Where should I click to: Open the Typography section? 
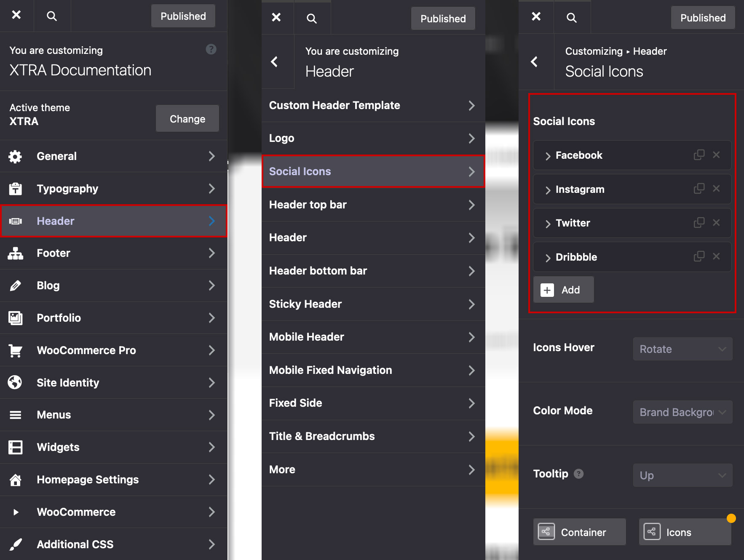[113, 189]
